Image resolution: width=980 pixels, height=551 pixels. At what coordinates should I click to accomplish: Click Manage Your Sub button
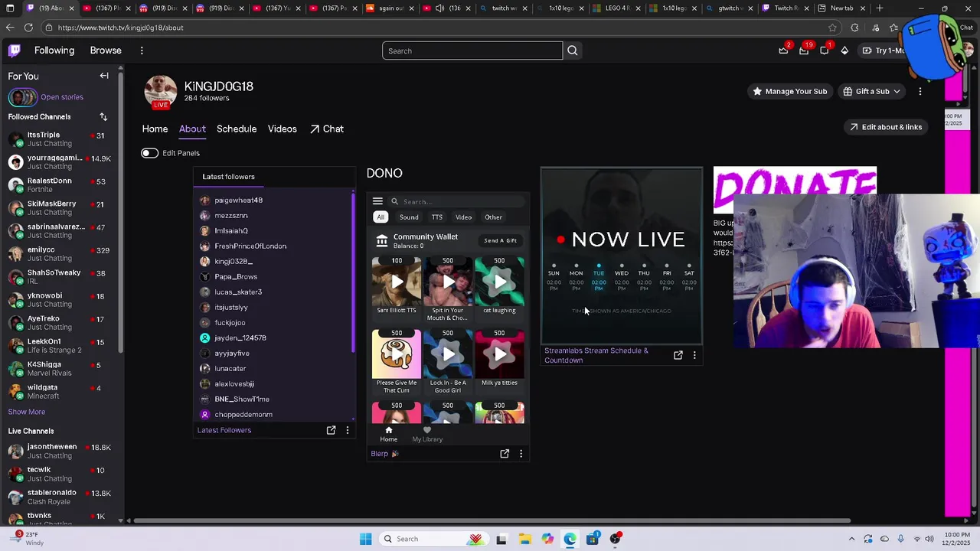(x=789, y=91)
